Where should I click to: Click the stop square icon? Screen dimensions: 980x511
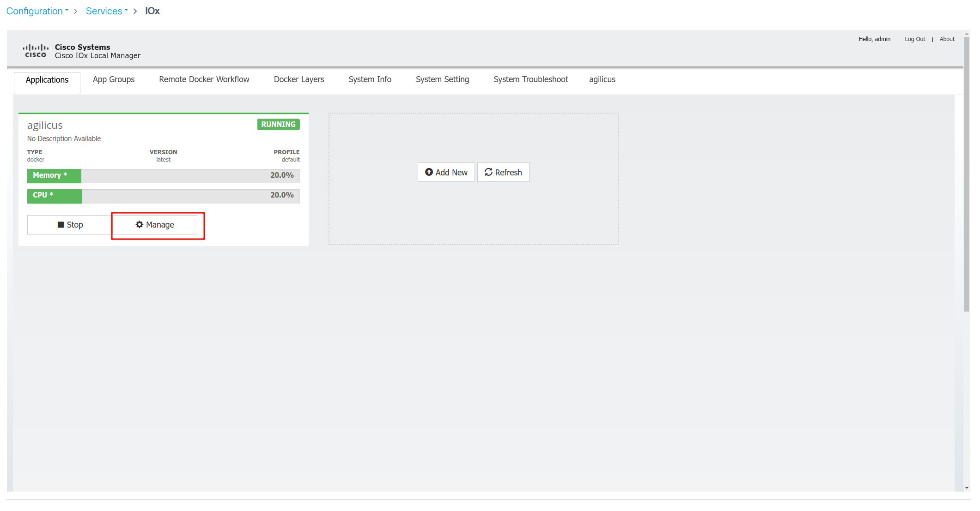click(x=61, y=225)
